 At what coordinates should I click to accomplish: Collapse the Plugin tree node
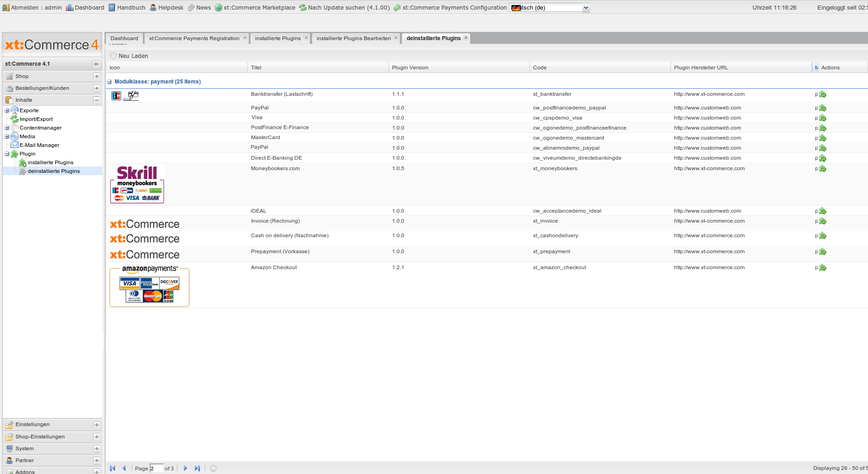click(7, 154)
